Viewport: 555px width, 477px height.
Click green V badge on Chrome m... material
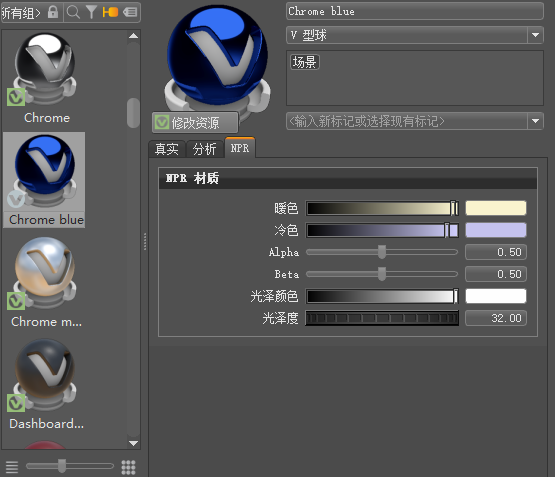pos(16,301)
